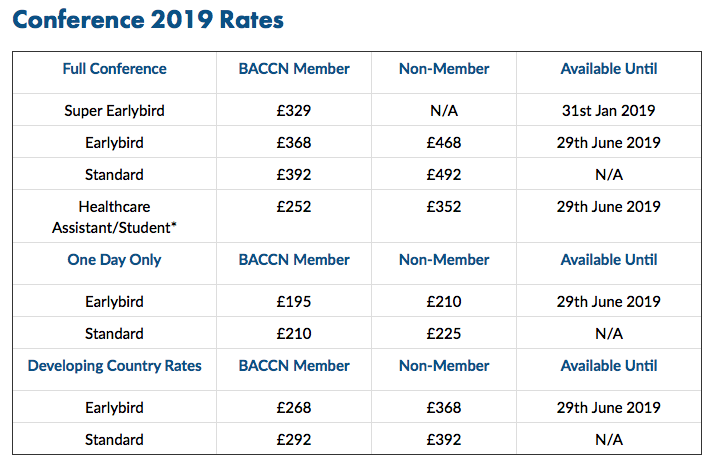The width and height of the screenshot is (719, 470).
Task: Select the Developing Country Rates section header
Action: [114, 365]
